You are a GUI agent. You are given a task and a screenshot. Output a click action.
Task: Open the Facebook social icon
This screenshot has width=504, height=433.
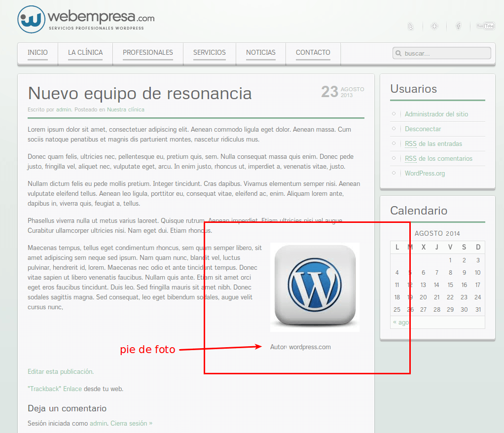click(x=458, y=26)
